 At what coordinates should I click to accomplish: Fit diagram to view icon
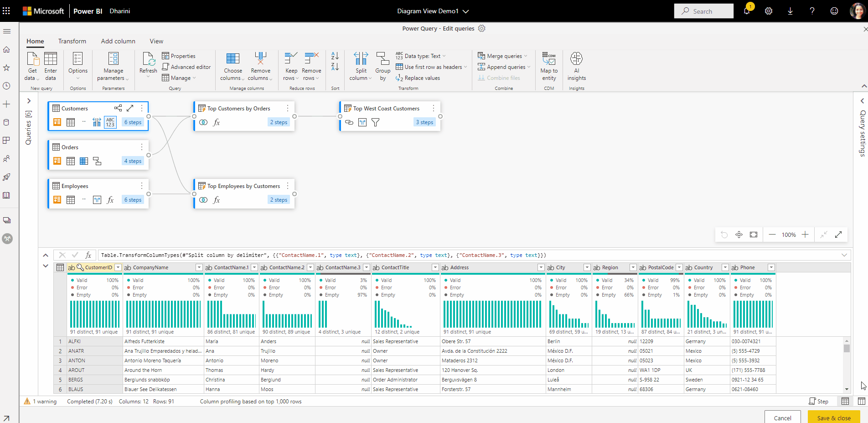(754, 235)
